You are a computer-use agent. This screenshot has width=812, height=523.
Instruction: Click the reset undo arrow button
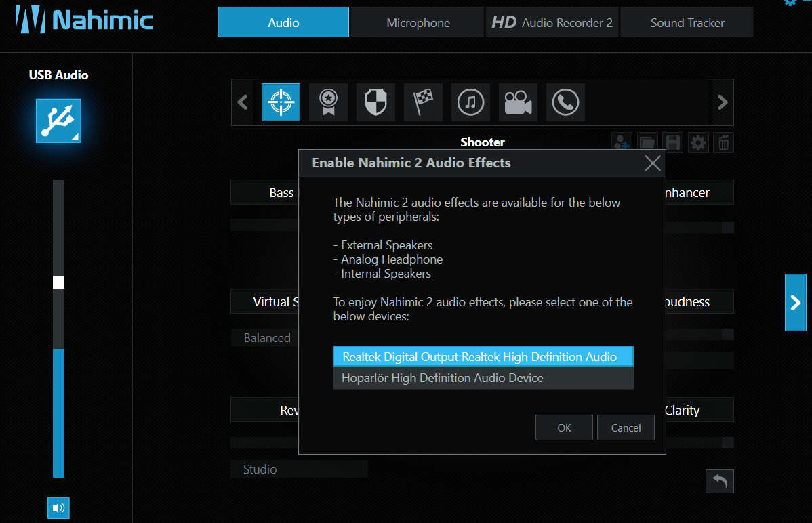[x=720, y=481]
